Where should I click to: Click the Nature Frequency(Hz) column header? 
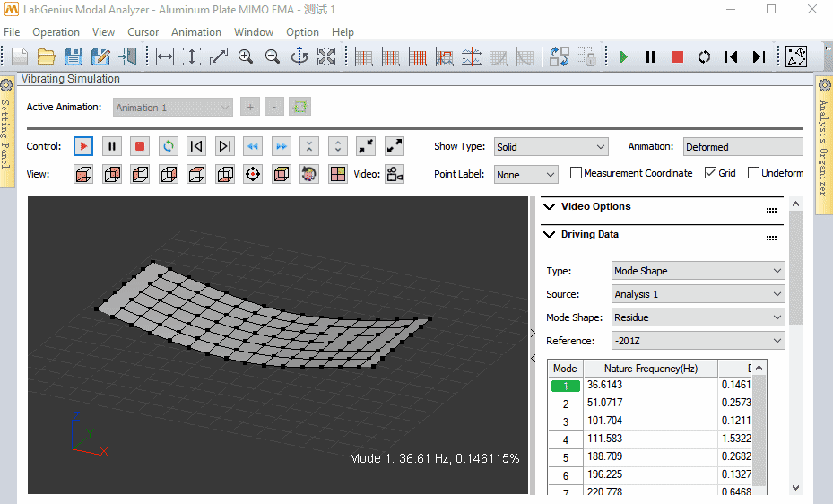[651, 369]
